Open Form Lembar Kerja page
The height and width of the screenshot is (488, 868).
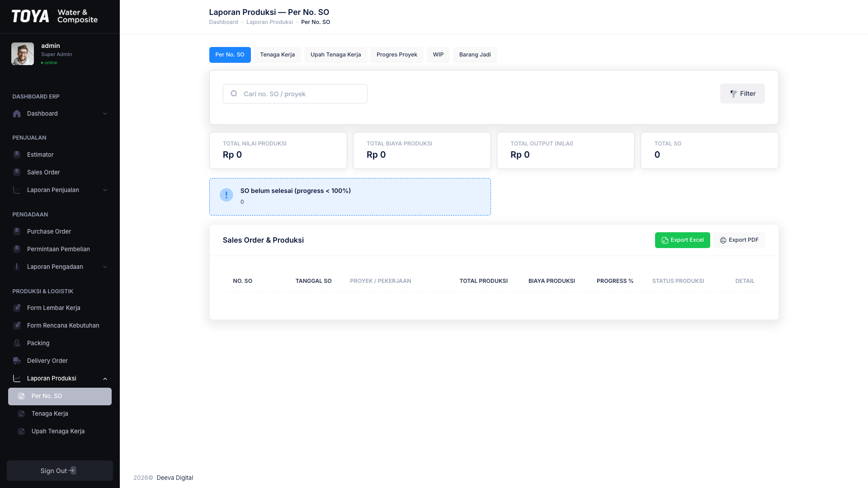60,308
